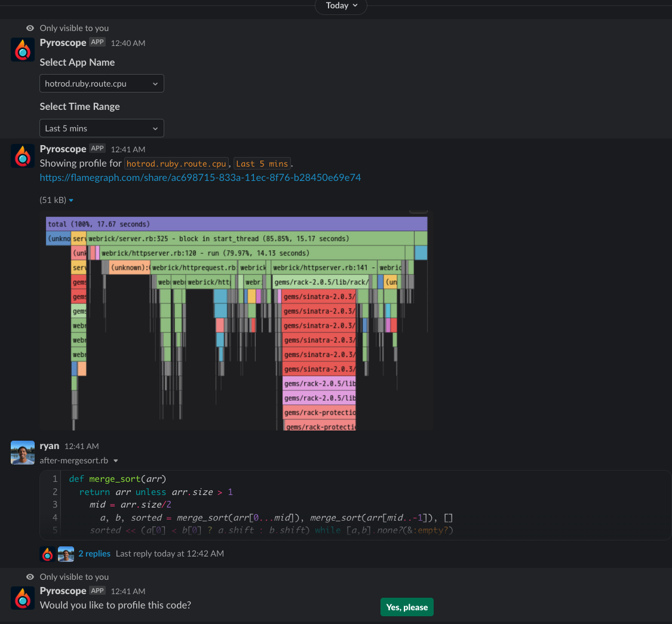Image resolution: width=672 pixels, height=624 pixels.
Task: Click the eye icon by first 'Only visible to you'
Action: tap(30, 28)
